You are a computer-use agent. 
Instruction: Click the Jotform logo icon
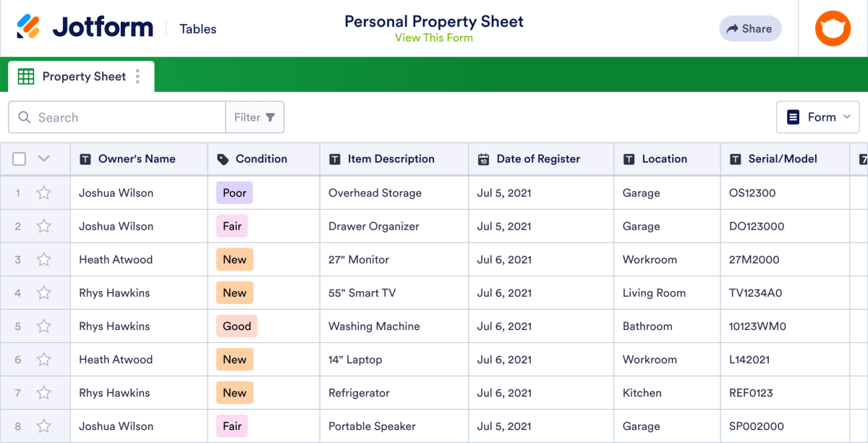click(30, 26)
